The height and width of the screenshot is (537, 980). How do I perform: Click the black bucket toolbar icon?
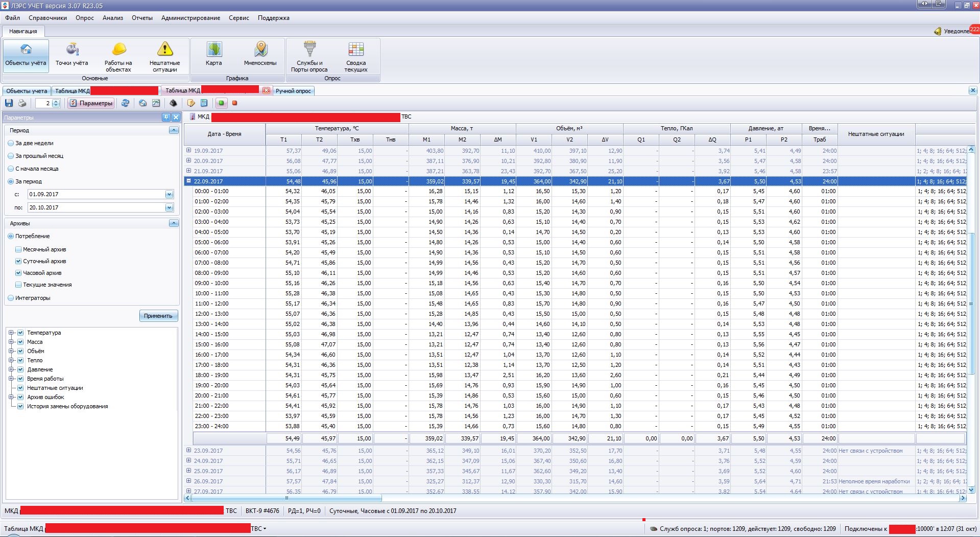(x=173, y=103)
